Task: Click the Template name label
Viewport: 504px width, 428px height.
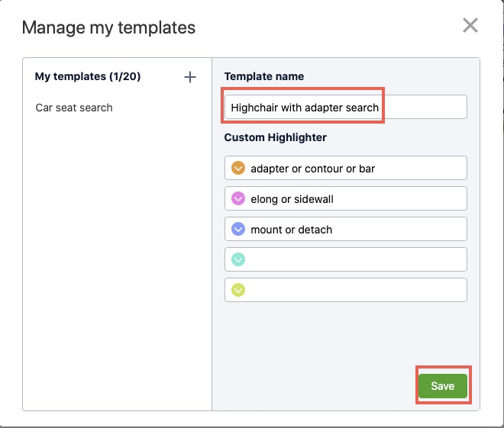Action: click(263, 77)
